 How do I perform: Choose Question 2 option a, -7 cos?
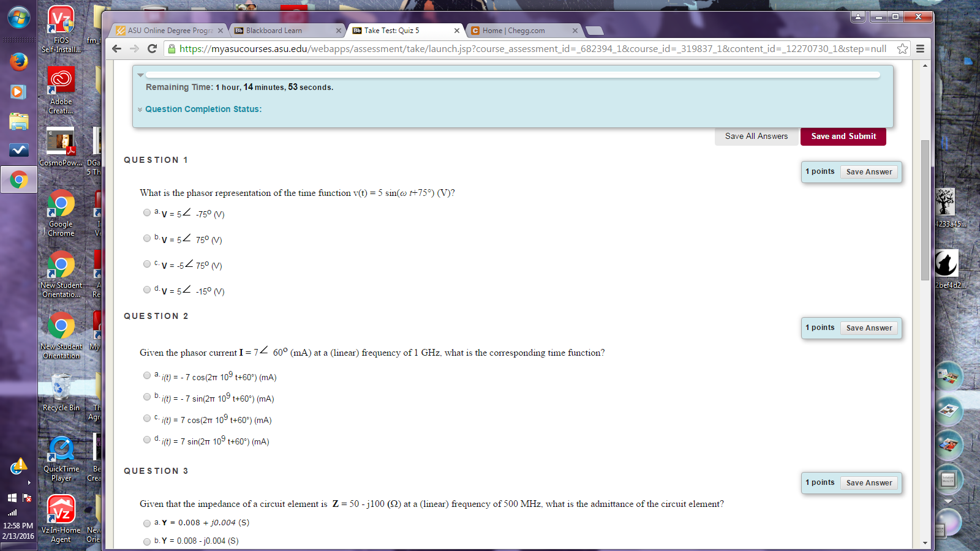(147, 375)
